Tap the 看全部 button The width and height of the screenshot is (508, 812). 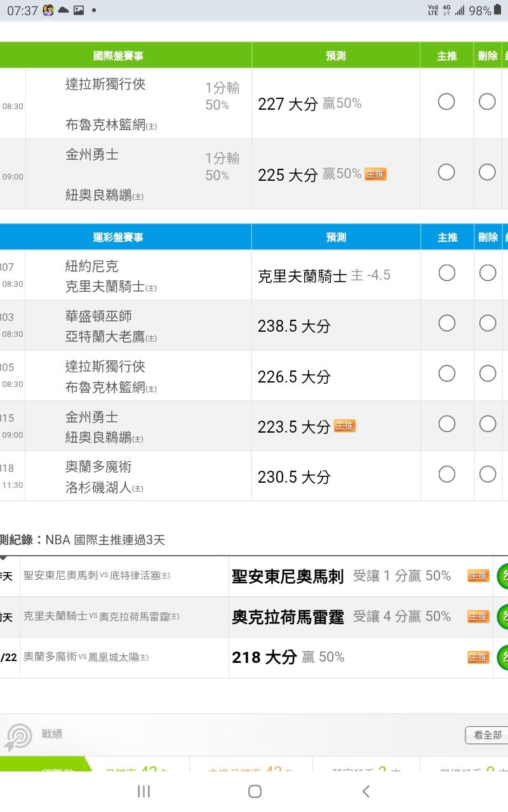[x=487, y=735]
